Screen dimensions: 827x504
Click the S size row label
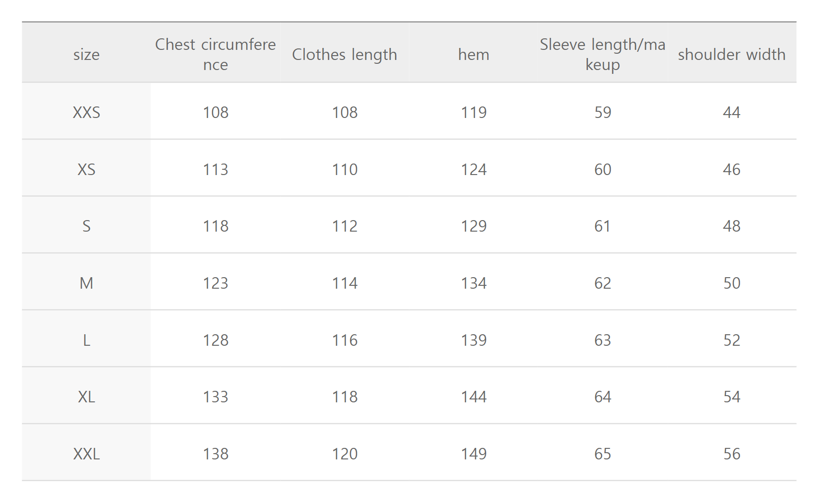point(86,226)
